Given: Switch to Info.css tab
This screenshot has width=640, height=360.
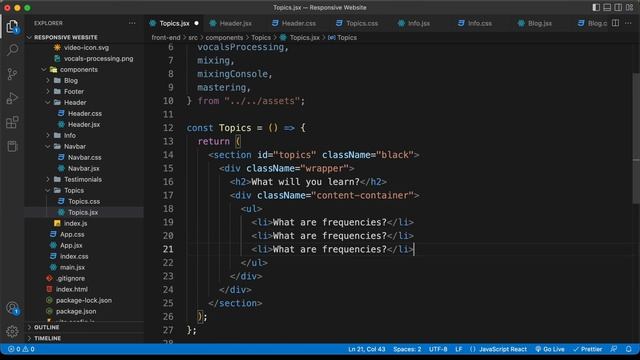Looking at the screenshot, I should [479, 23].
